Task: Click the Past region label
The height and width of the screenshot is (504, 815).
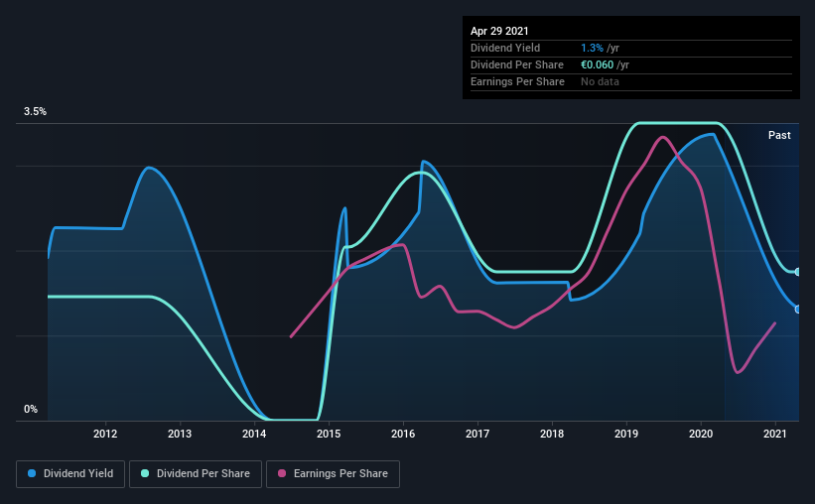Action: [x=779, y=135]
